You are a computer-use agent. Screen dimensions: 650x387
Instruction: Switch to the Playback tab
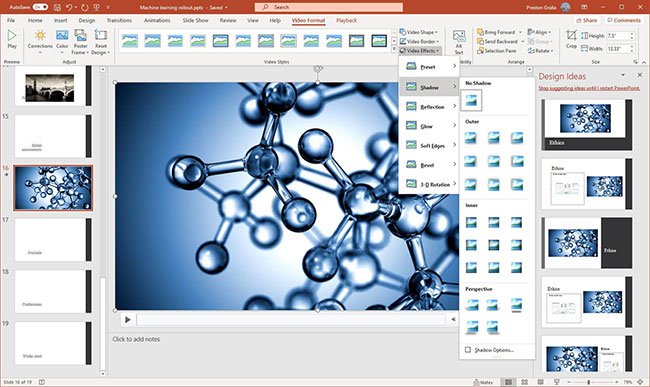tap(347, 20)
